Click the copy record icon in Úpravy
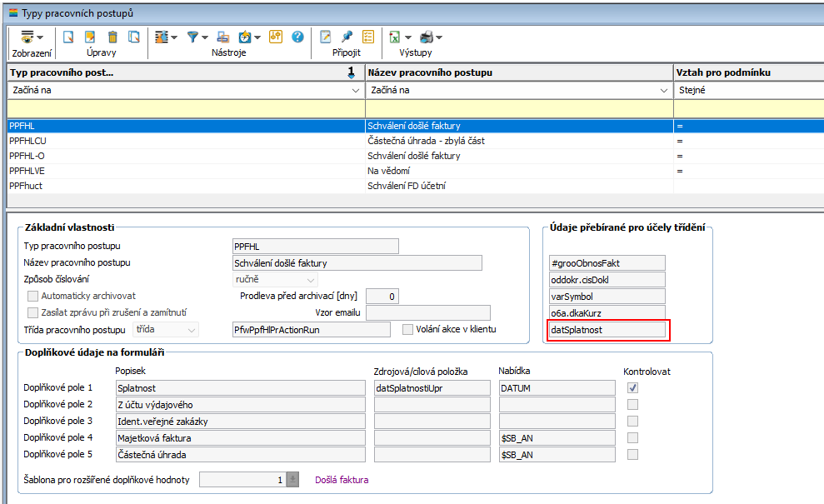 click(x=133, y=37)
